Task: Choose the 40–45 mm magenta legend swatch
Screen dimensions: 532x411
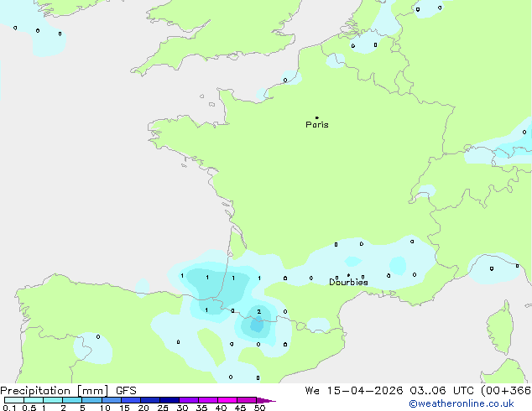Action: coord(227,400)
